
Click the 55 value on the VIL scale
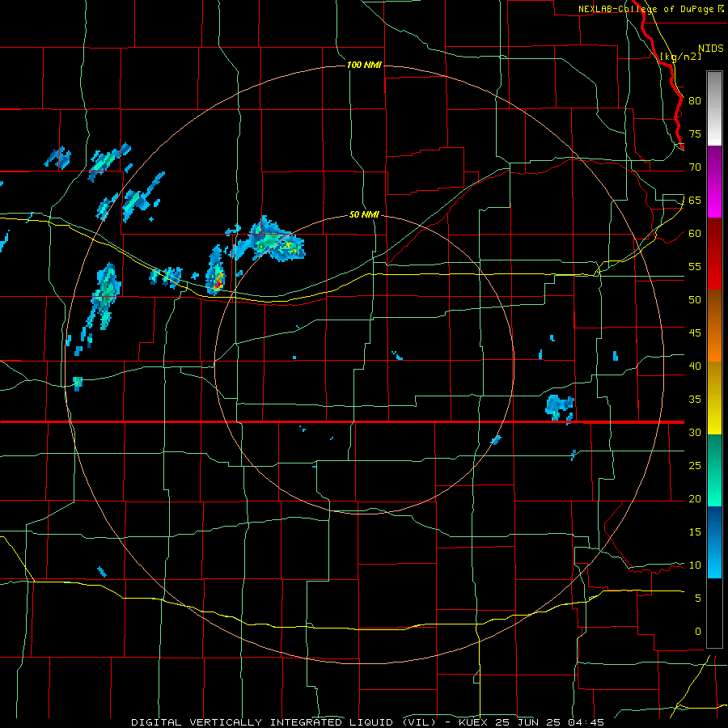pyautogui.click(x=695, y=266)
